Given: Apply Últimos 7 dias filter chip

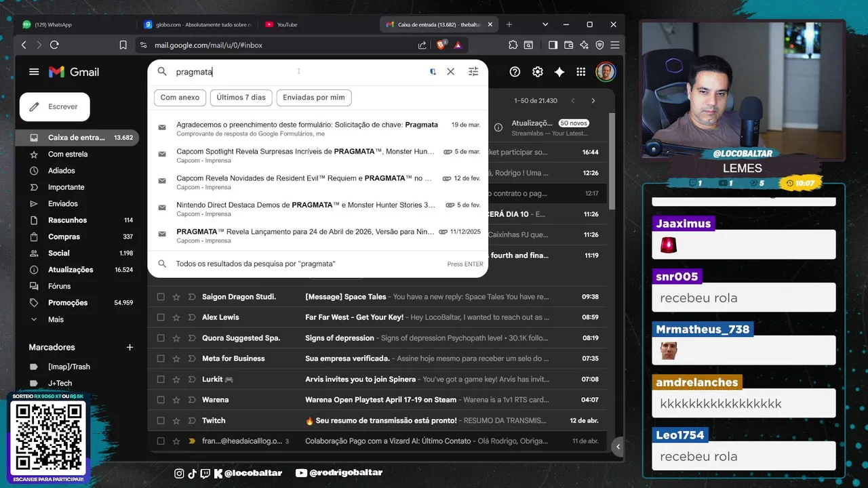Looking at the screenshot, I should [241, 98].
